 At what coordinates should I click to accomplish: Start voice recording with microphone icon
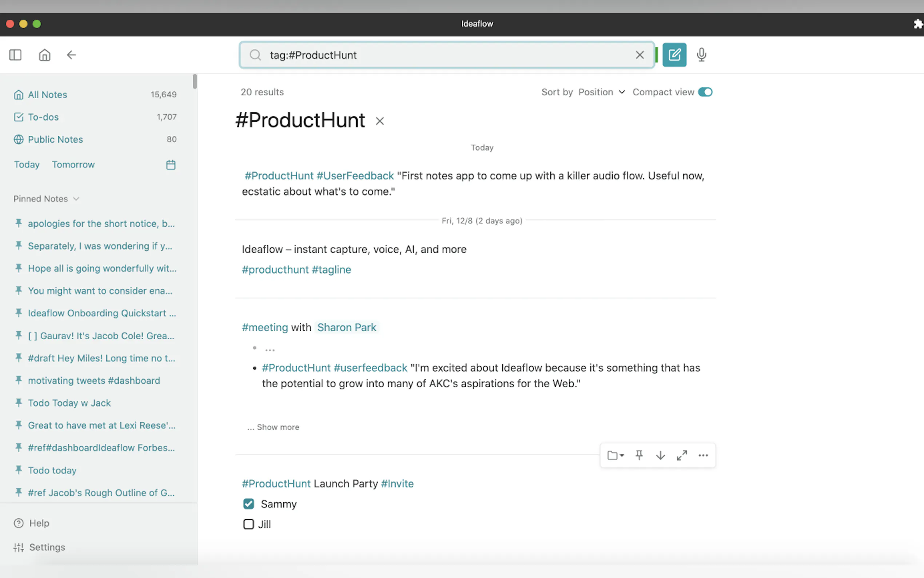701,55
